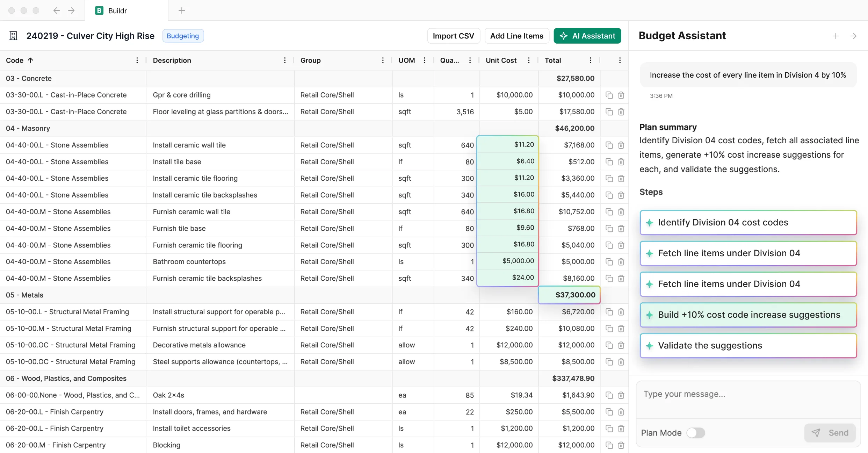Duplicate the "Bathroom countertops" row
Screen dimensions: 868x453
pyautogui.click(x=609, y=261)
